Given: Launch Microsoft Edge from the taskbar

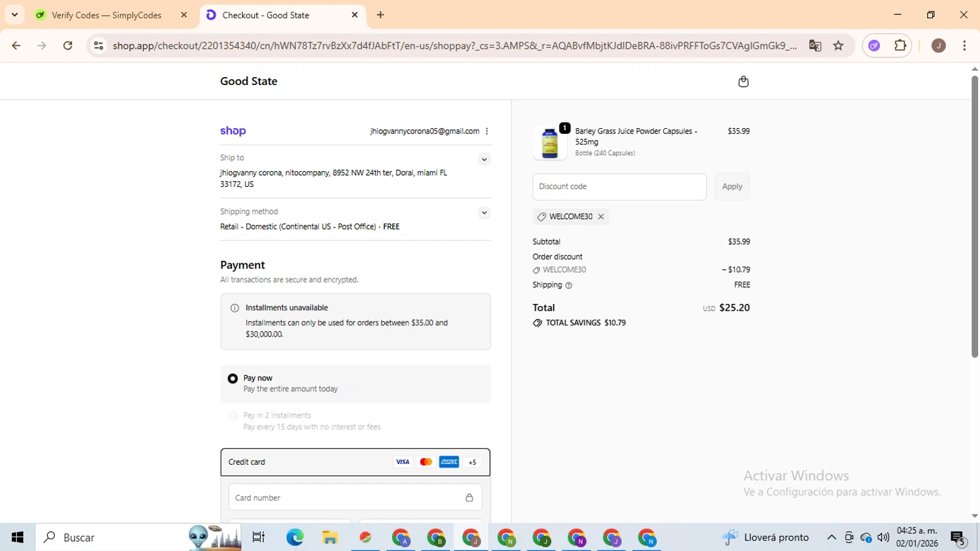Looking at the screenshot, I should click(x=295, y=537).
